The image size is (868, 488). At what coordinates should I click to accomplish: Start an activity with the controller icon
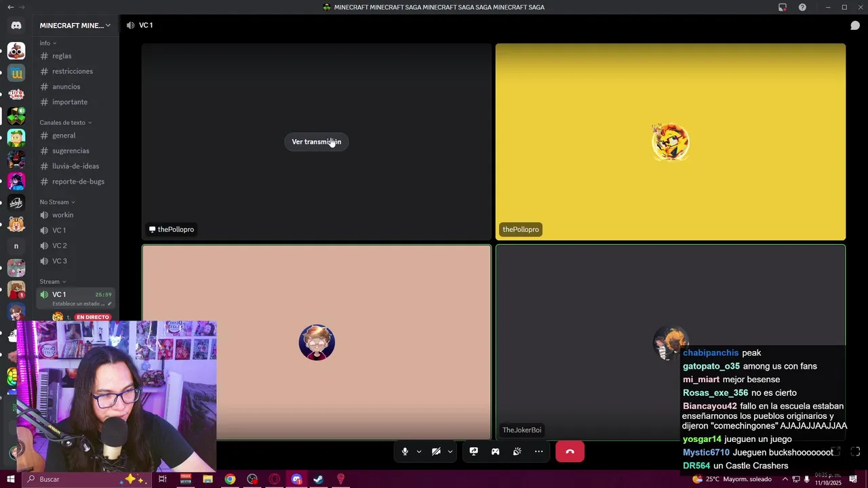495,451
